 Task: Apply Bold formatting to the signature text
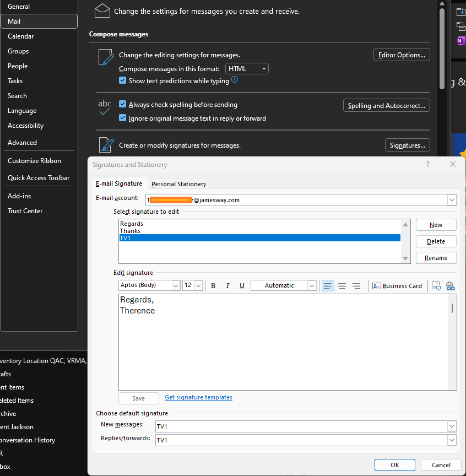213,285
